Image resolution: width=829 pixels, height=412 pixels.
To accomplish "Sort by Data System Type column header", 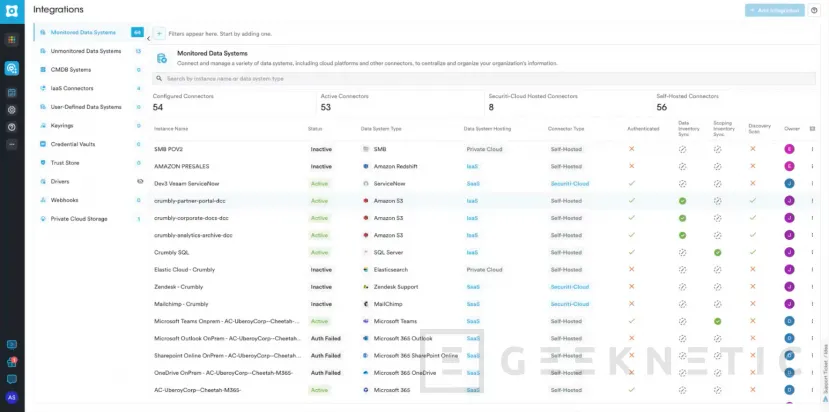I will click(381, 129).
